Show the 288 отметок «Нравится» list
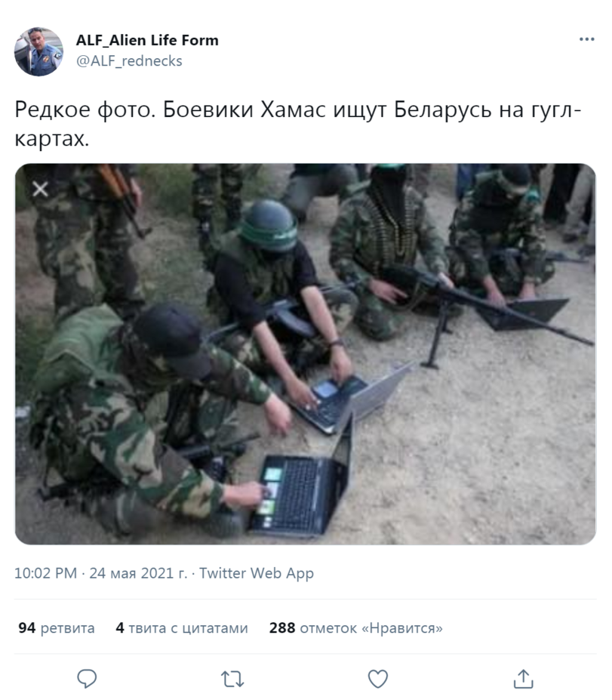This screenshot has width=612, height=700. pyautogui.click(x=356, y=628)
